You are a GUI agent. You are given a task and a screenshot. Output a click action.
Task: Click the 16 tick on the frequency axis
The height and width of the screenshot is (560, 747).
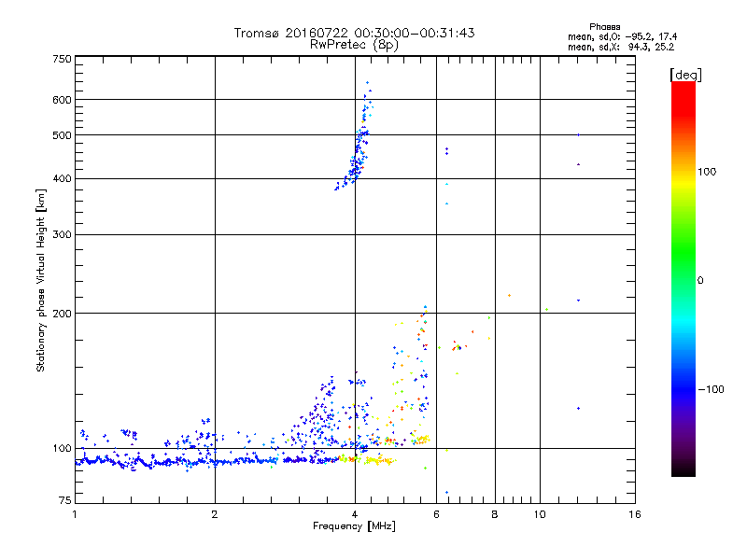pos(634,515)
